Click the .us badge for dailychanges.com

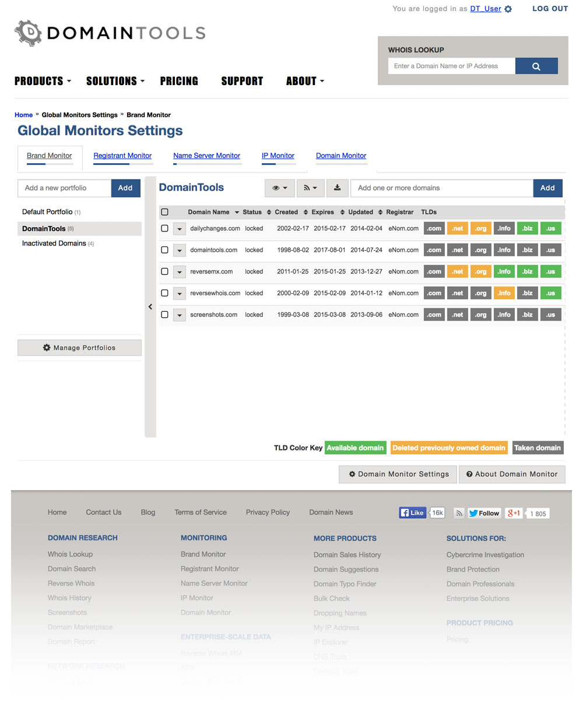pyautogui.click(x=551, y=228)
